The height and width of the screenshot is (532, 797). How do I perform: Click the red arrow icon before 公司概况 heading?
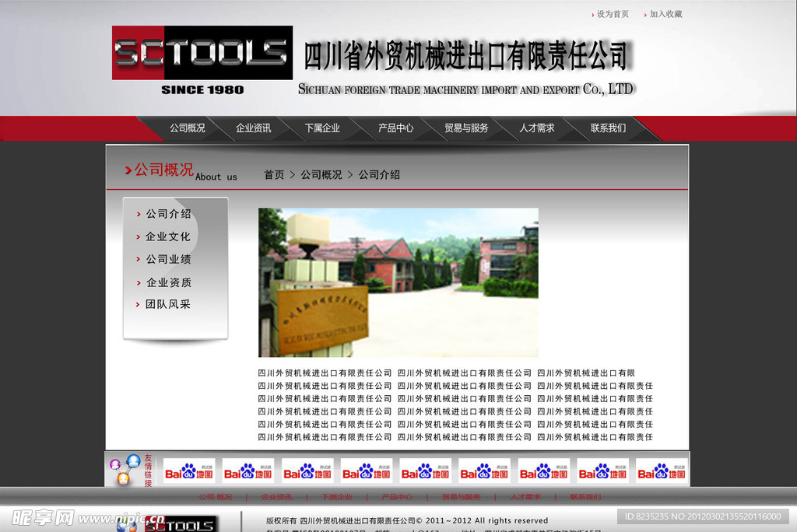(128, 171)
